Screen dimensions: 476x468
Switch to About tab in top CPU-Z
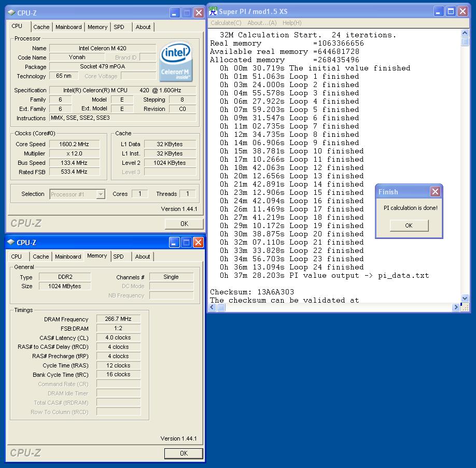(x=143, y=27)
